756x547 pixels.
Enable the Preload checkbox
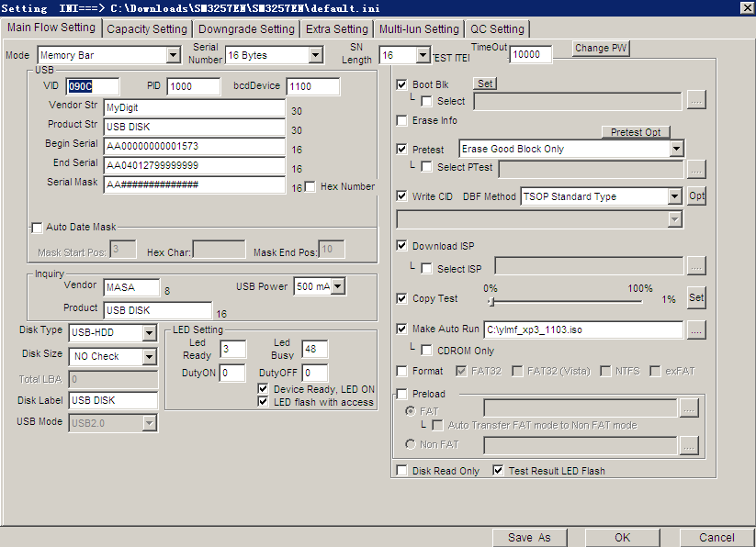point(401,394)
